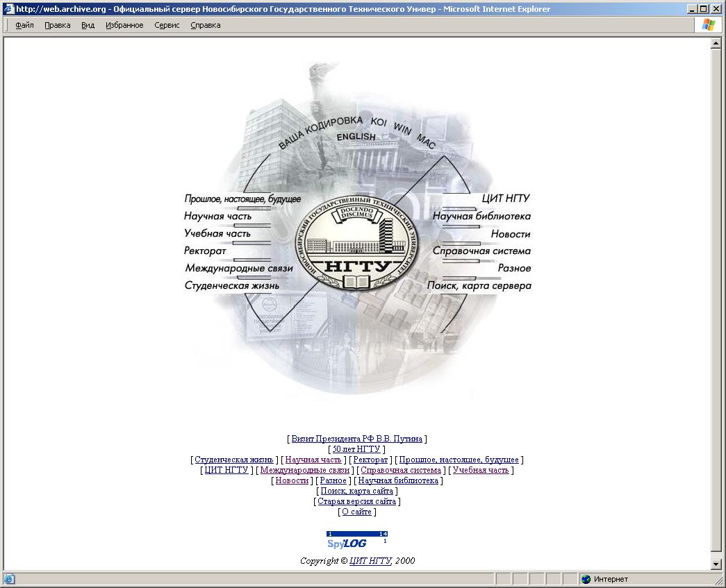Viewport: 726px width, 588px height.
Task: Follow the 50 лет НГТУ link
Action: [x=356, y=448]
